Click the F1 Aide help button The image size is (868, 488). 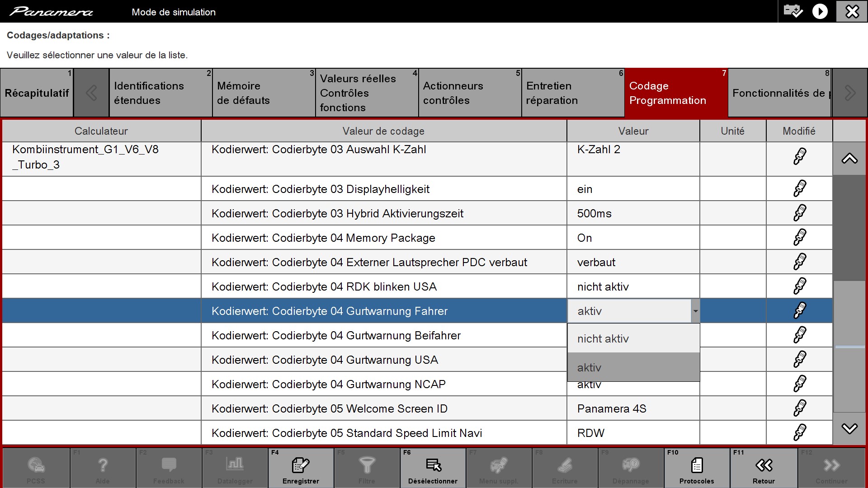pyautogui.click(x=103, y=468)
